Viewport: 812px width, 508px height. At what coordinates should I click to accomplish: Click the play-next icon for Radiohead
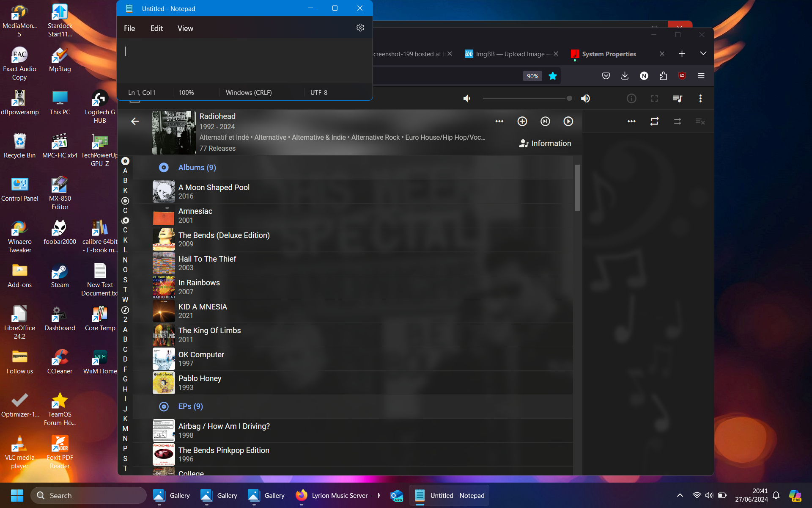pyautogui.click(x=545, y=121)
